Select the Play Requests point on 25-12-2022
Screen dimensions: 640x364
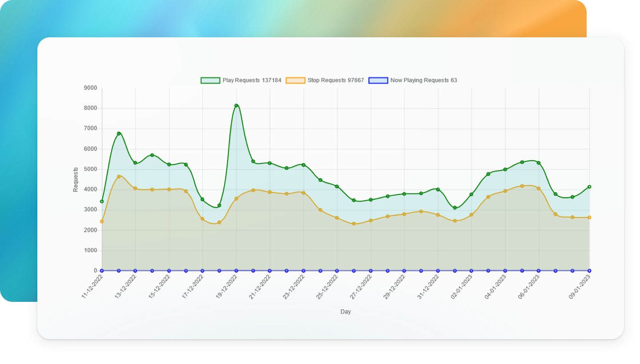337,186
